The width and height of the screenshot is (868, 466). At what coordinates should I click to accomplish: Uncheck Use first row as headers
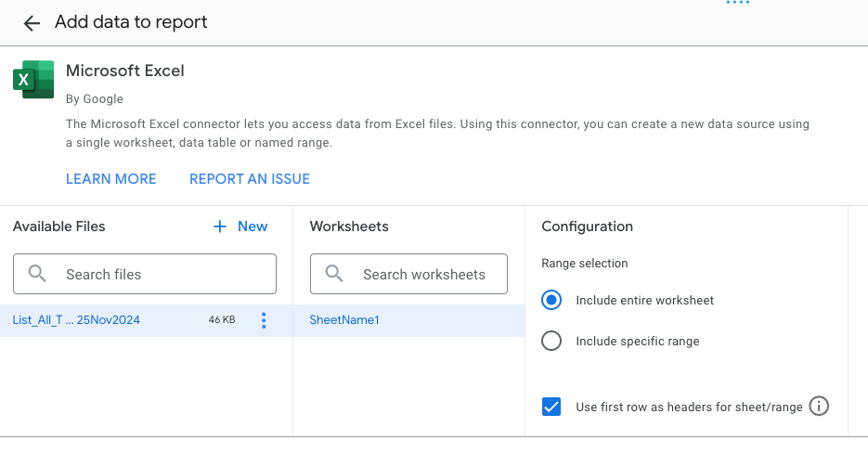(x=551, y=407)
